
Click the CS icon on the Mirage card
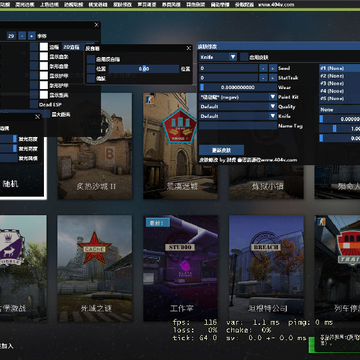click(x=150, y=99)
